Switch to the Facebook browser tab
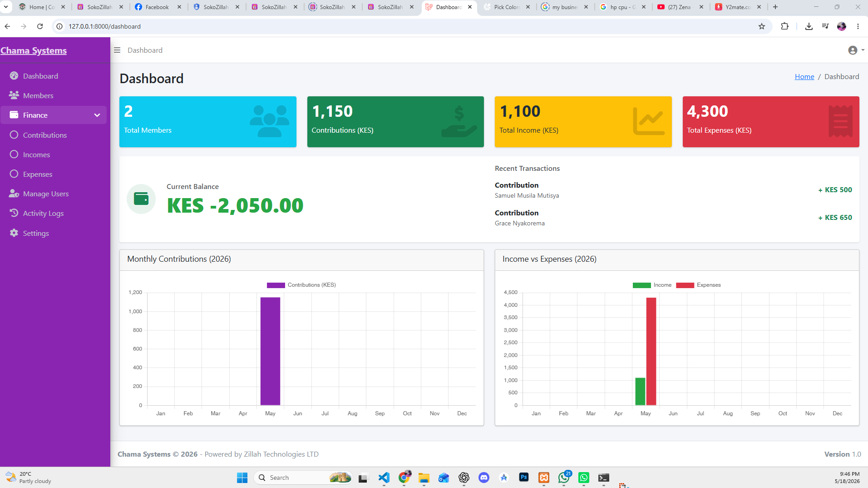 click(157, 7)
